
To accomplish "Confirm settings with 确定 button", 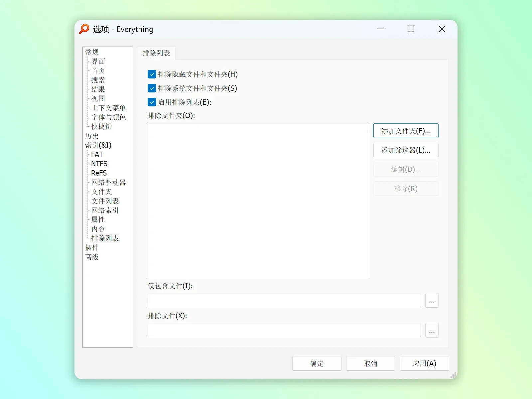I will click(317, 363).
